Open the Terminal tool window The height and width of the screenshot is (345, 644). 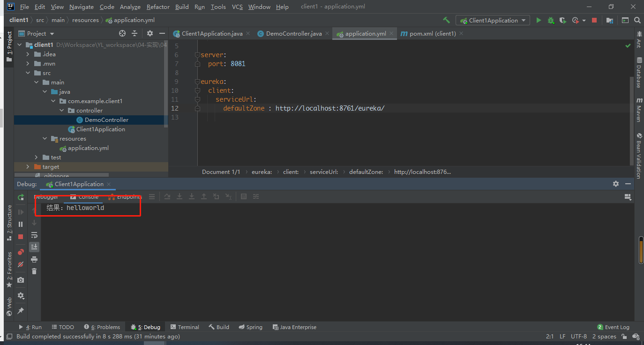[185, 327]
